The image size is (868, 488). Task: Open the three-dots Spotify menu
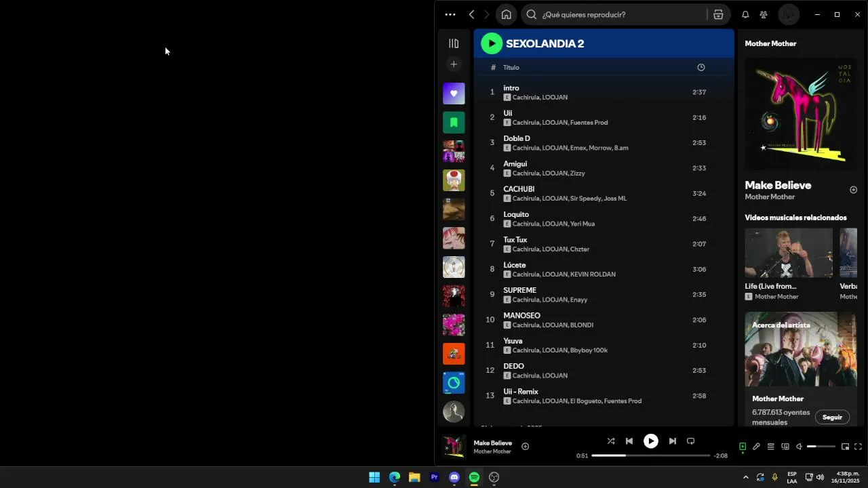tap(450, 14)
